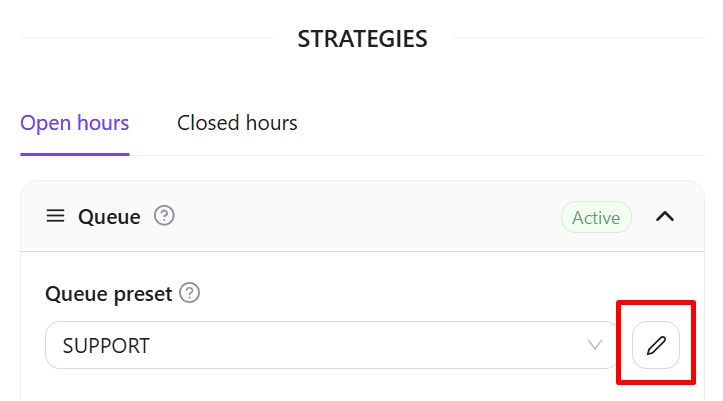Collapse the Queue section using the chevron
723x401 pixels.
(665, 217)
